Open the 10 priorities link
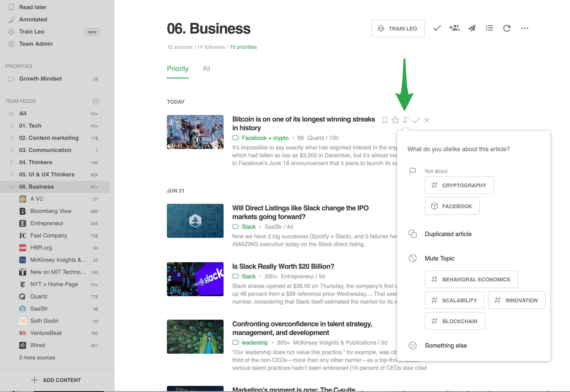The image size is (570, 392). click(243, 47)
